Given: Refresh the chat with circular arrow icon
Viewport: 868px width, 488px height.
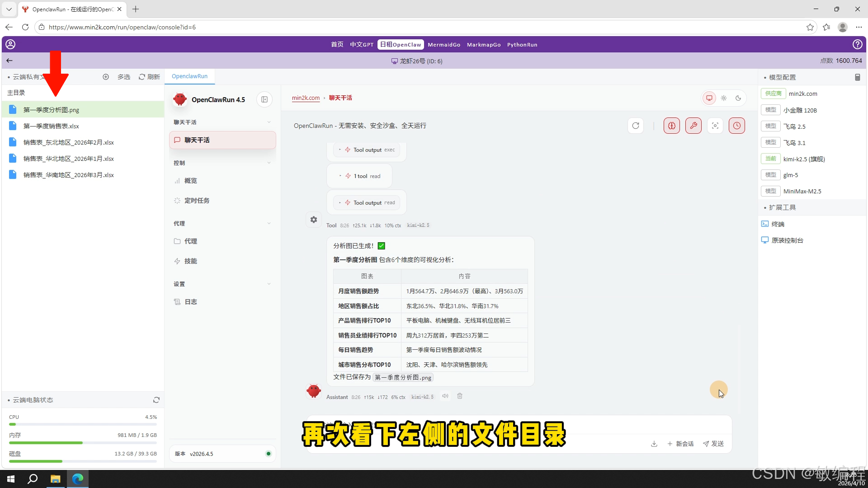Looking at the screenshot, I should tap(635, 126).
